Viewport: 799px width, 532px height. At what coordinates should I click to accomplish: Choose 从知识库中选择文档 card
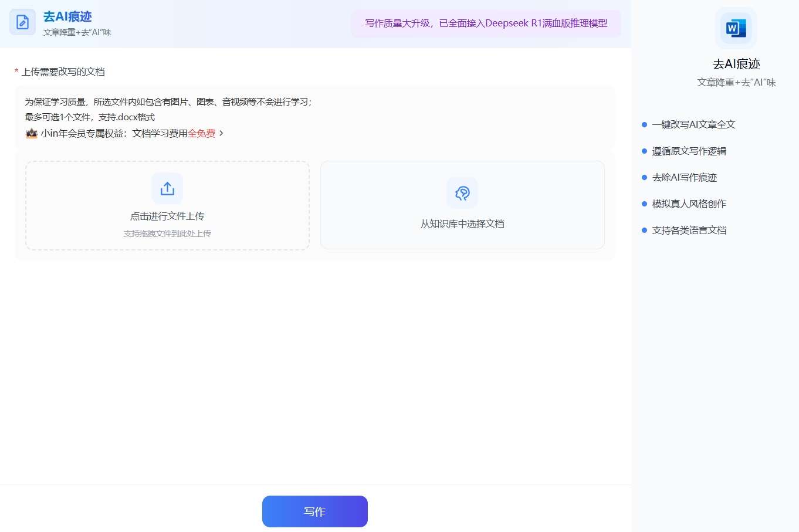tap(462, 205)
